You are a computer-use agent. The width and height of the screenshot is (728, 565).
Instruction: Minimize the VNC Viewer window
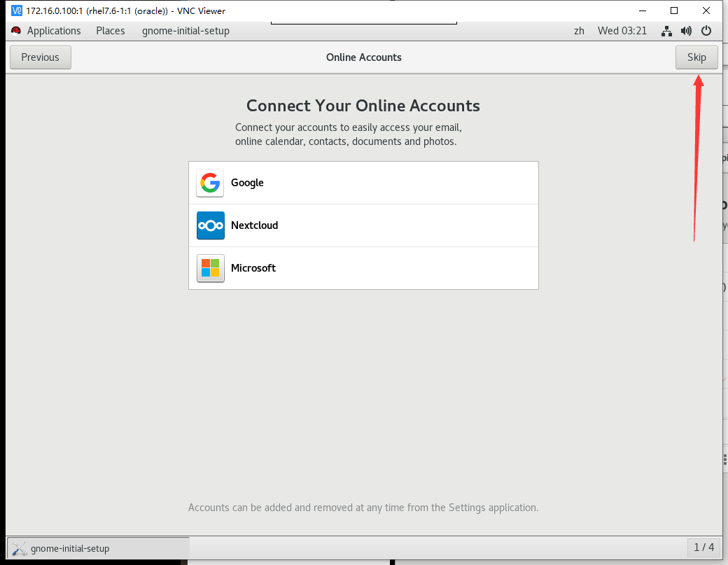click(643, 11)
